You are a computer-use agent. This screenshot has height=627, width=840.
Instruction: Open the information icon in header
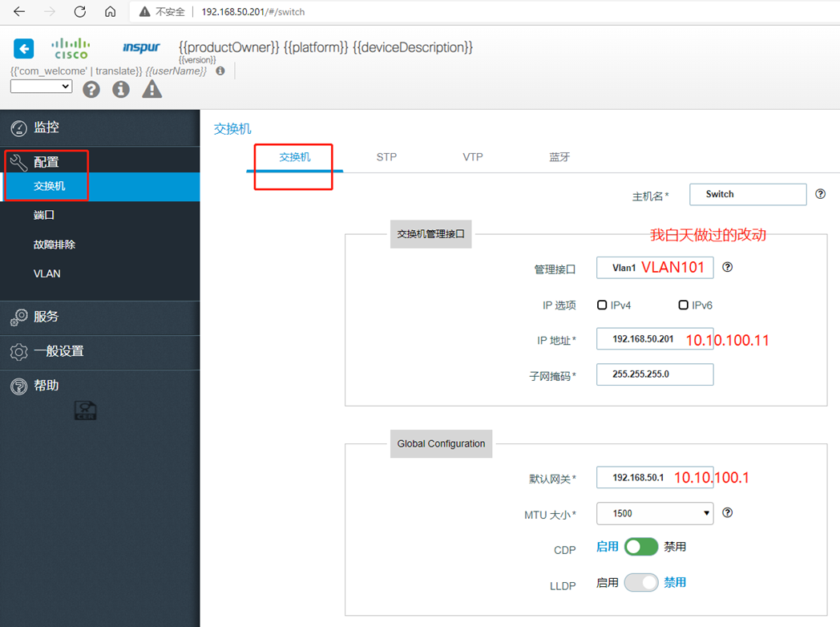tap(121, 89)
